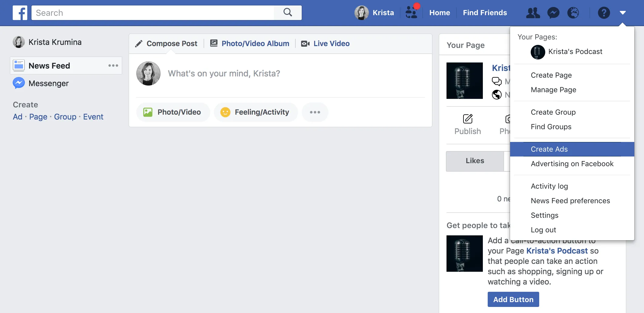Image resolution: width=644 pixels, height=313 pixels.
Task: Open the stories icon with red badge
Action: coord(412,12)
